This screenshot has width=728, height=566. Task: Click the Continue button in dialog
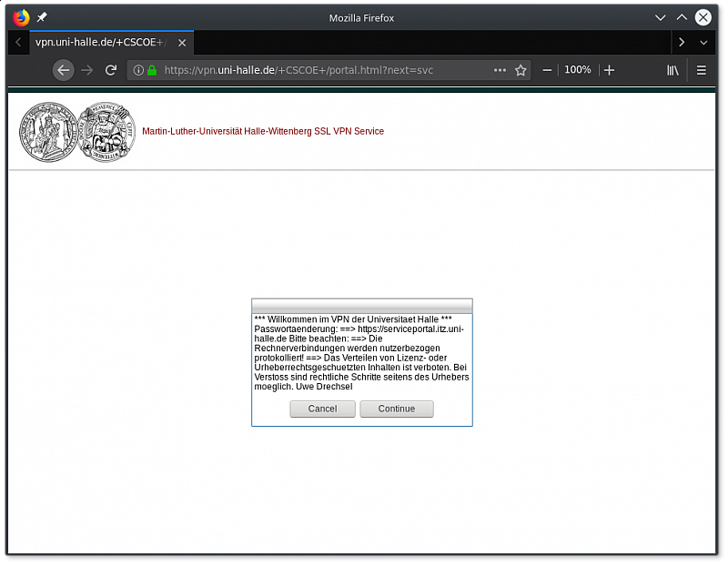(397, 409)
